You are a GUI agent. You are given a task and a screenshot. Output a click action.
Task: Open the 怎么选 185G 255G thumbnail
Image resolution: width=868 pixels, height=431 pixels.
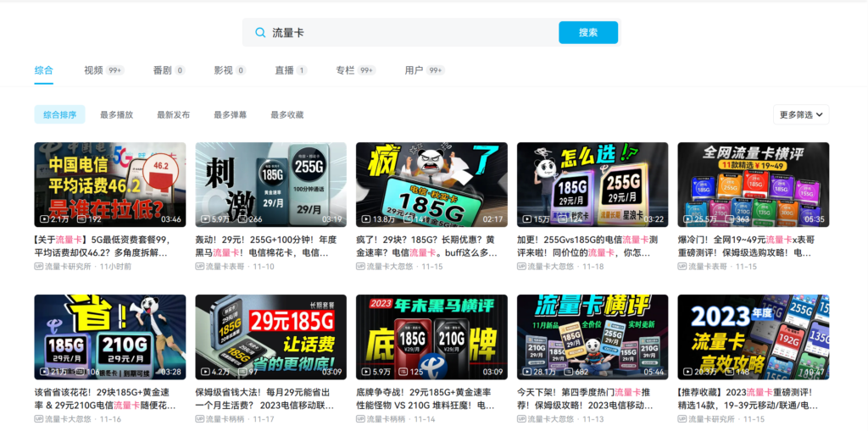(x=593, y=185)
